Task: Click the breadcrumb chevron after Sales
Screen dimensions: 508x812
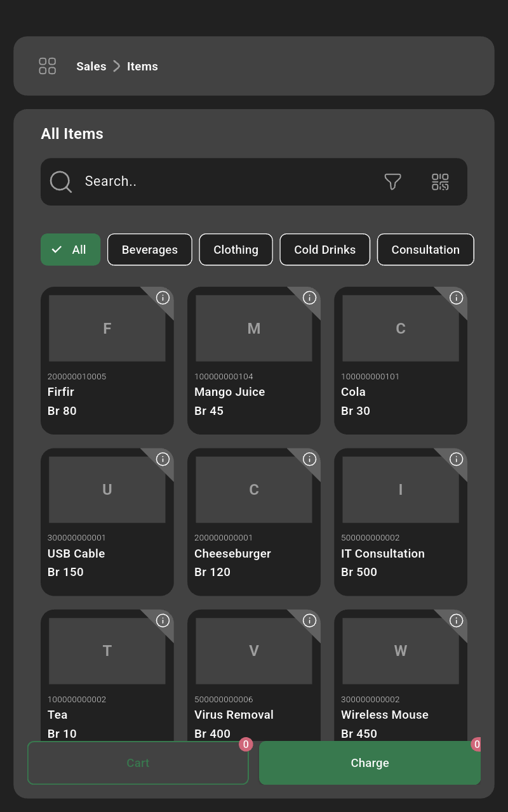Action: coord(117,66)
